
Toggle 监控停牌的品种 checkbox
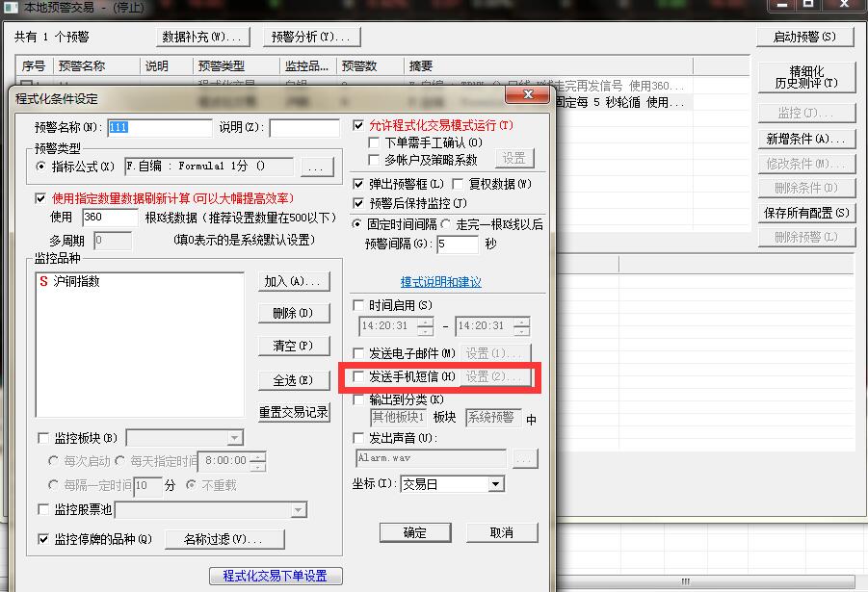coord(42,539)
